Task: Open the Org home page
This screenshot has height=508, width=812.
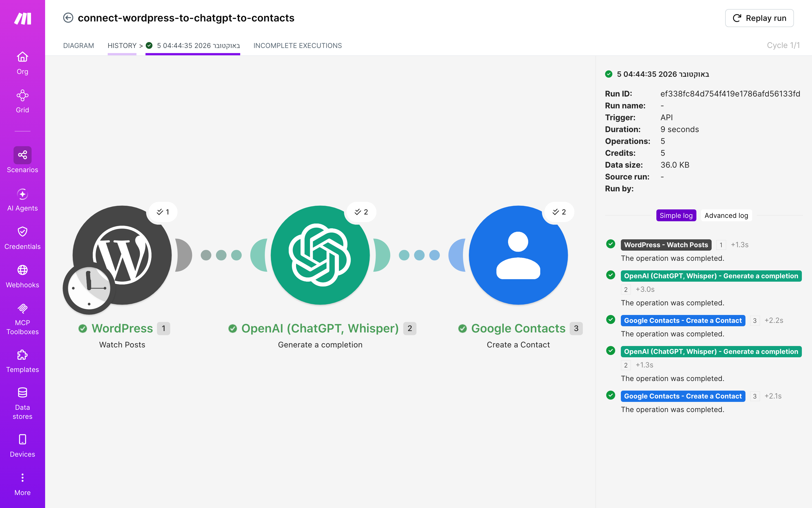Action: tap(23, 63)
